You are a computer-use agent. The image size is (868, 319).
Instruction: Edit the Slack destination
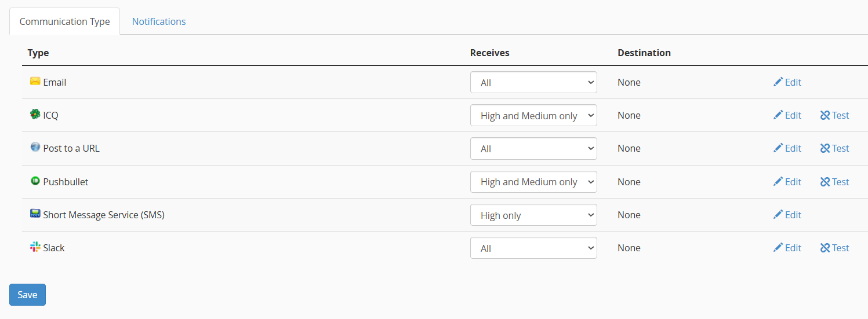787,248
